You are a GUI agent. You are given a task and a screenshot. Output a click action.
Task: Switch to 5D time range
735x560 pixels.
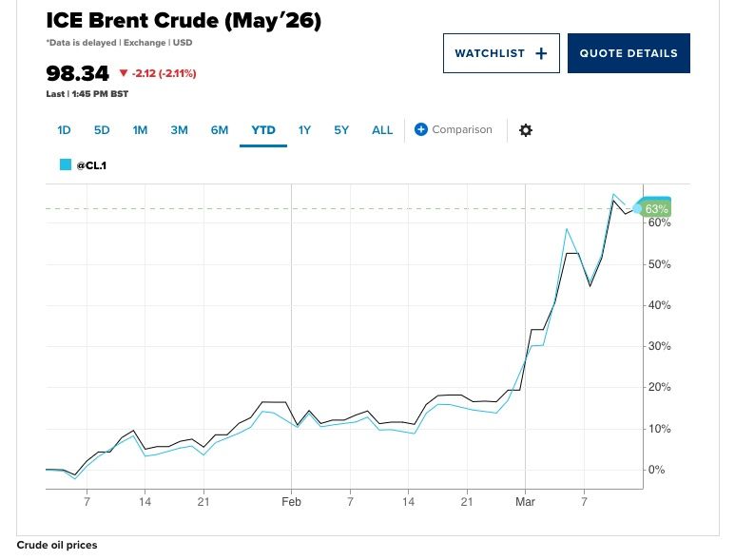pos(102,130)
